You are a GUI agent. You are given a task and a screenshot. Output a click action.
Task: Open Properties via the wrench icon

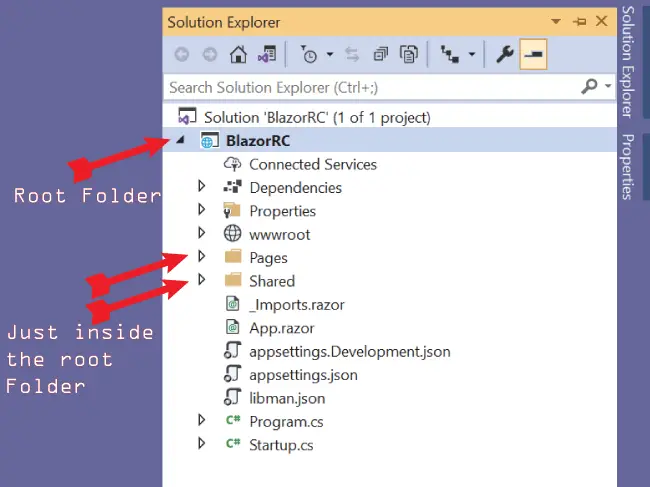click(504, 54)
